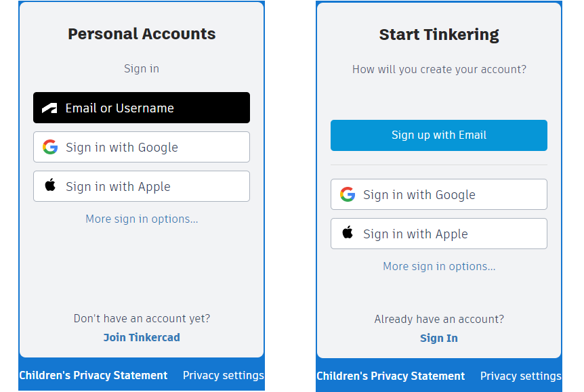
Task: Select Sign in with Apple under Start Tinkering
Action: [x=439, y=234]
